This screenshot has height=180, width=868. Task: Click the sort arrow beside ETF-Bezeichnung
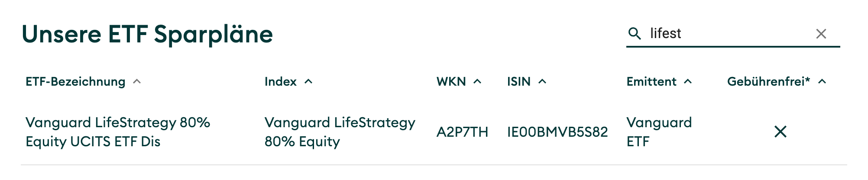point(137,81)
